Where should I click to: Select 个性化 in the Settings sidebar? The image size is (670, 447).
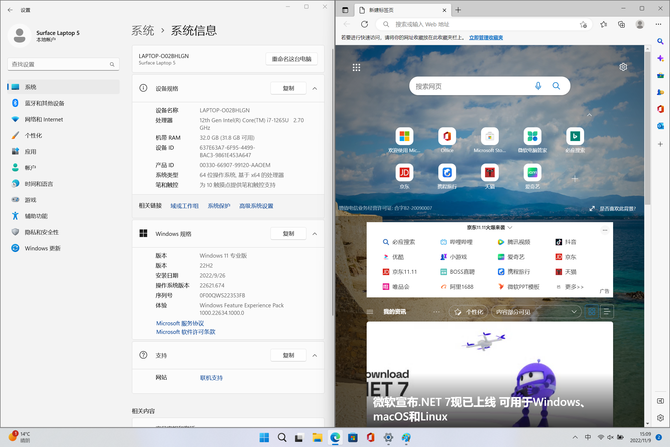pos(63,135)
